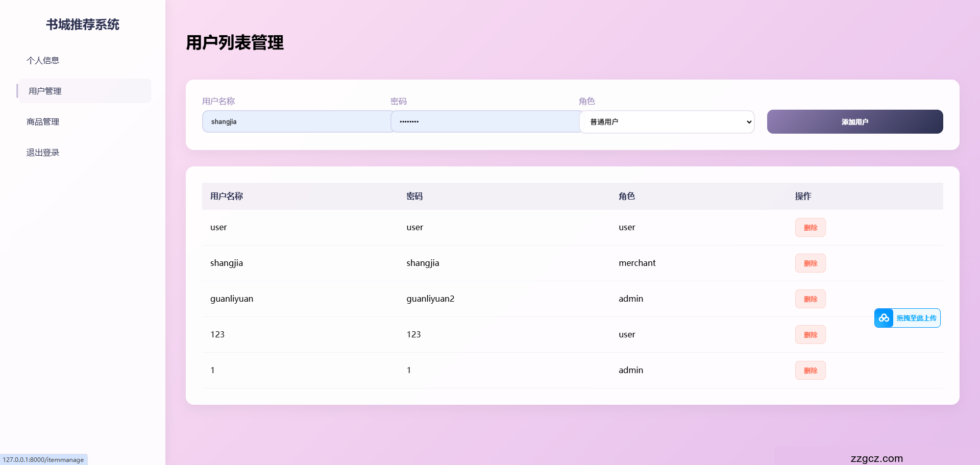Screen dimensions: 980x465
Task: Go to 商品管理 page
Action: 43,121
